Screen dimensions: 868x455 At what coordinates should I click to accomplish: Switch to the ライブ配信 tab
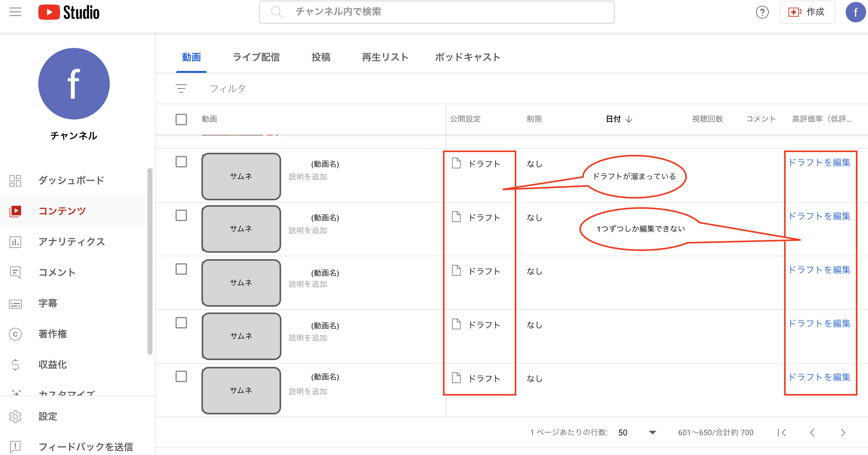[257, 57]
